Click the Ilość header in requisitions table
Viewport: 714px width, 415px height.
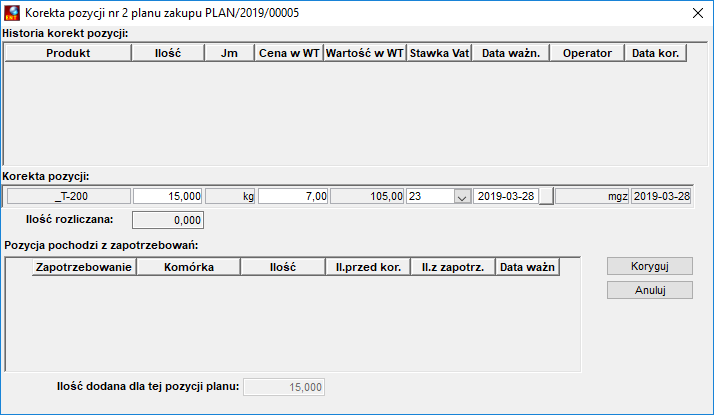click(x=283, y=267)
